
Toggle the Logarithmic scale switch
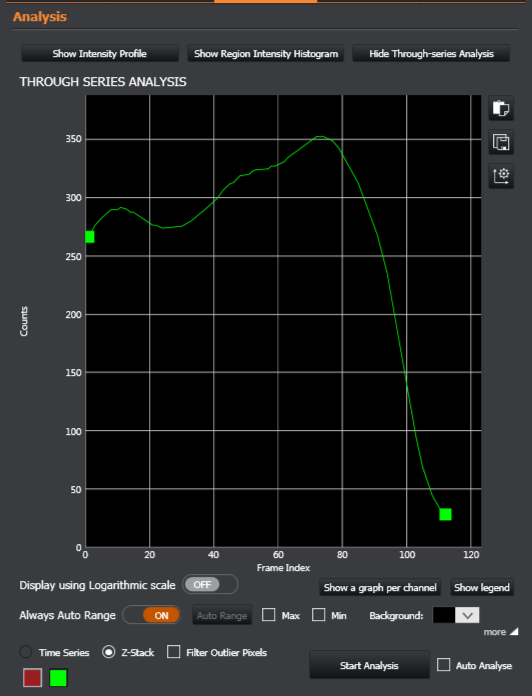[210, 585]
